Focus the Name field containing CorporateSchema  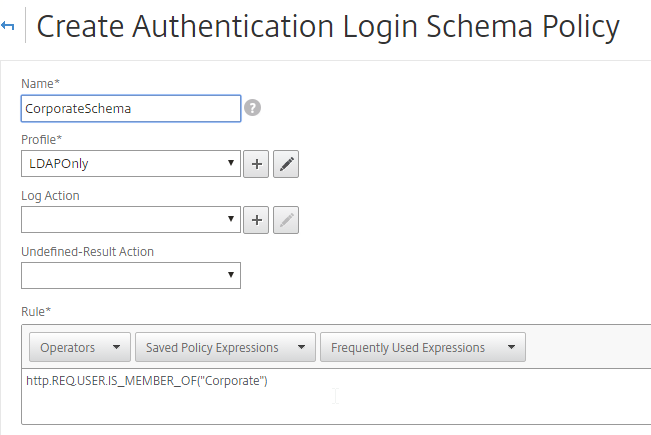point(130,108)
